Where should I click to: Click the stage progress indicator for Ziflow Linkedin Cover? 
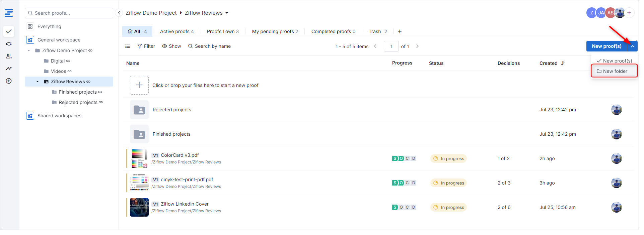pyautogui.click(x=404, y=207)
